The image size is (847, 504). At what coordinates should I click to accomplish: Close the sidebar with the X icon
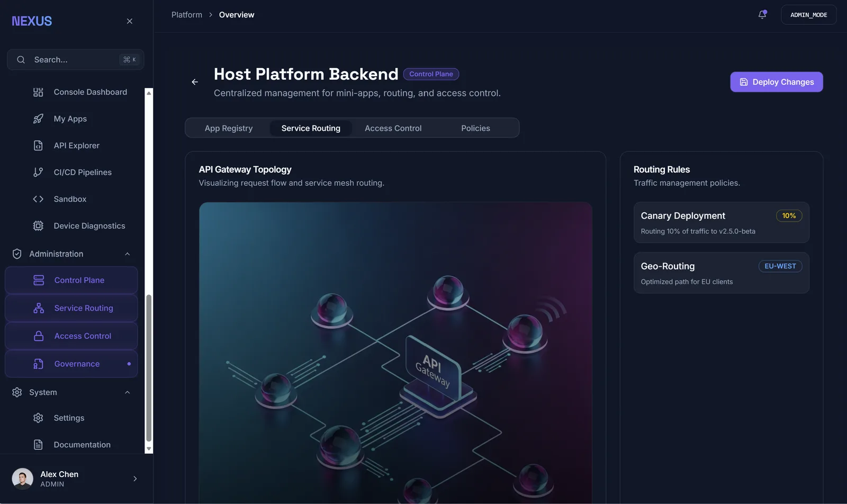click(x=130, y=21)
